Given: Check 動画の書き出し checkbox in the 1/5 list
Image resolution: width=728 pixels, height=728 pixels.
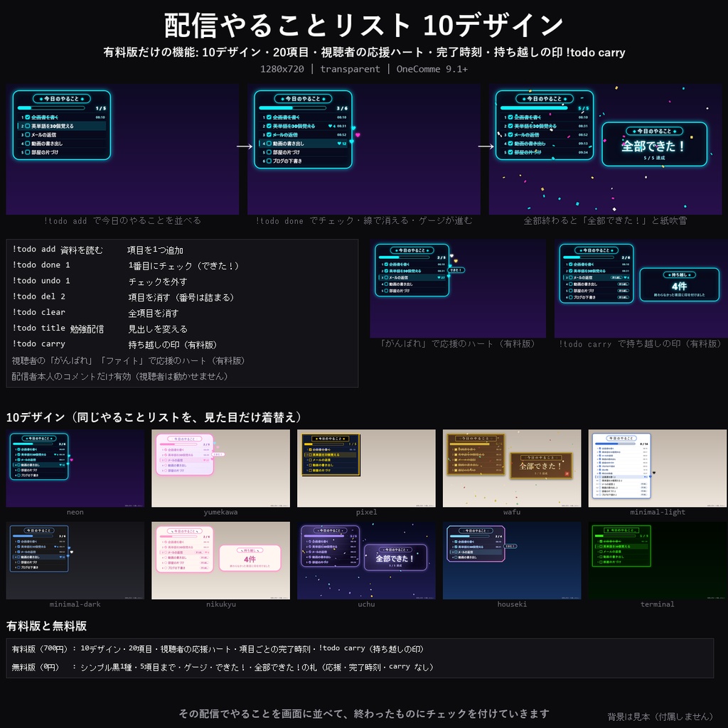Looking at the screenshot, I should 28,144.
